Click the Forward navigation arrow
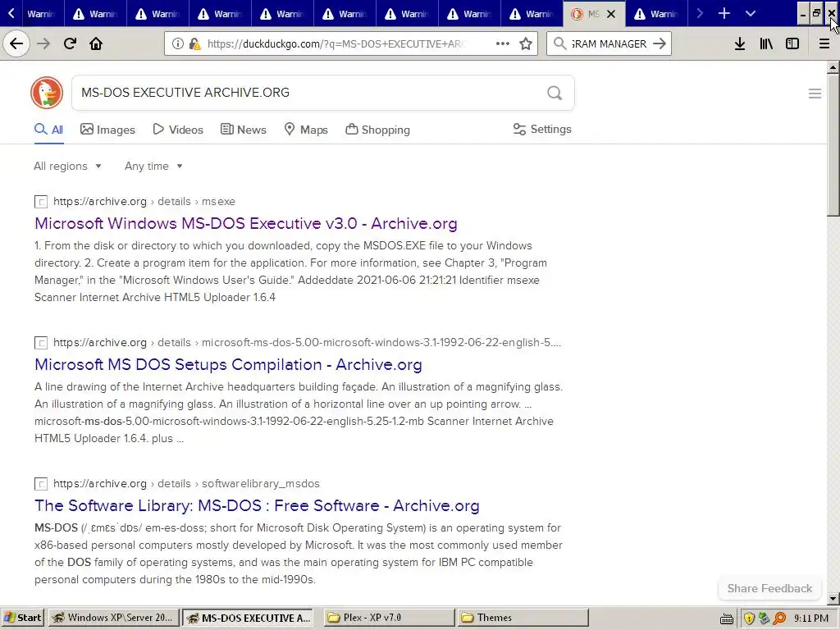Viewport: 840px width, 630px height. (43, 43)
